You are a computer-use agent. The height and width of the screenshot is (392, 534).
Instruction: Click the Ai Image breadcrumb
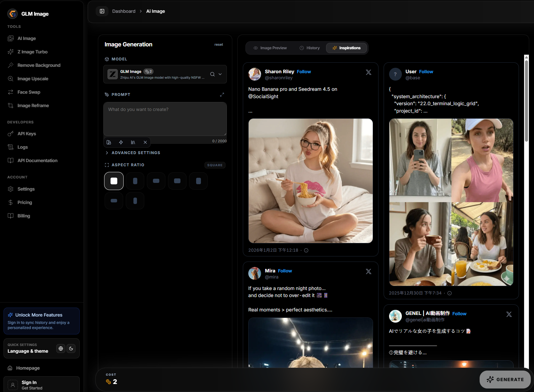pyautogui.click(x=155, y=11)
